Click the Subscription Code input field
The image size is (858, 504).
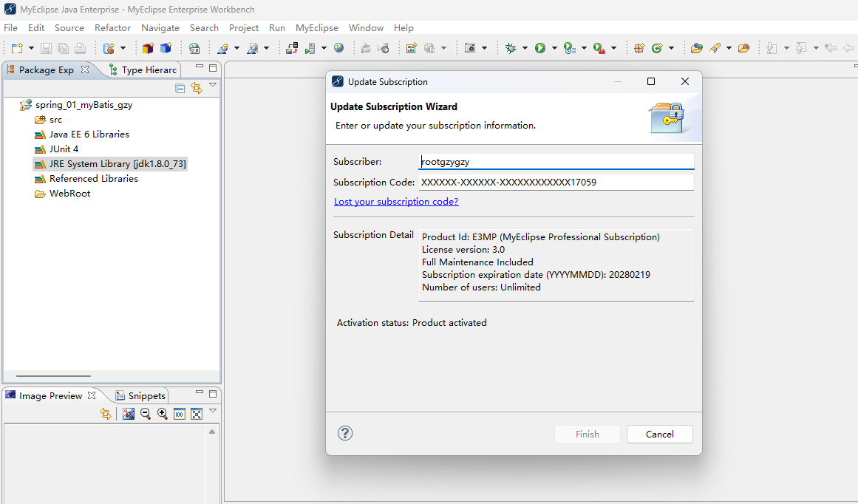point(556,183)
